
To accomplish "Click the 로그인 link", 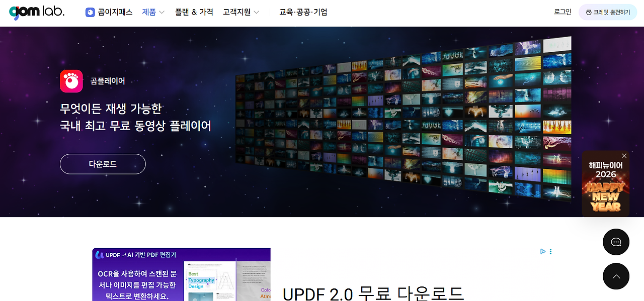I will point(562,12).
